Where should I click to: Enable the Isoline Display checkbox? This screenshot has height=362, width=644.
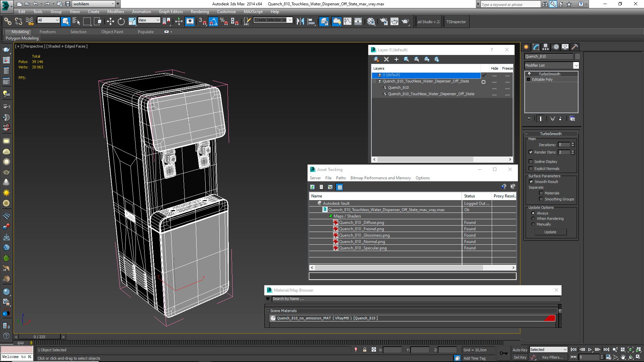coord(531,162)
